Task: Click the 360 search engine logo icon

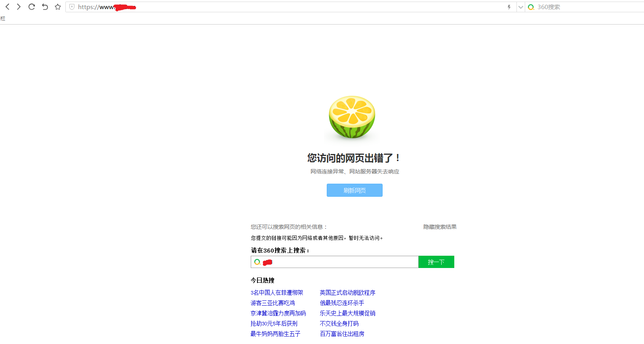Action: coord(531,7)
